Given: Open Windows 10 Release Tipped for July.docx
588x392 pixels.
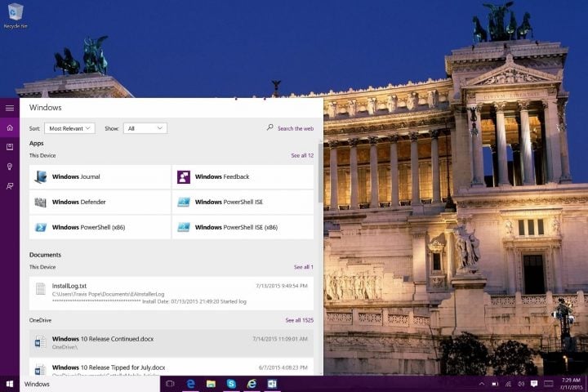Looking at the screenshot, I should point(171,367).
